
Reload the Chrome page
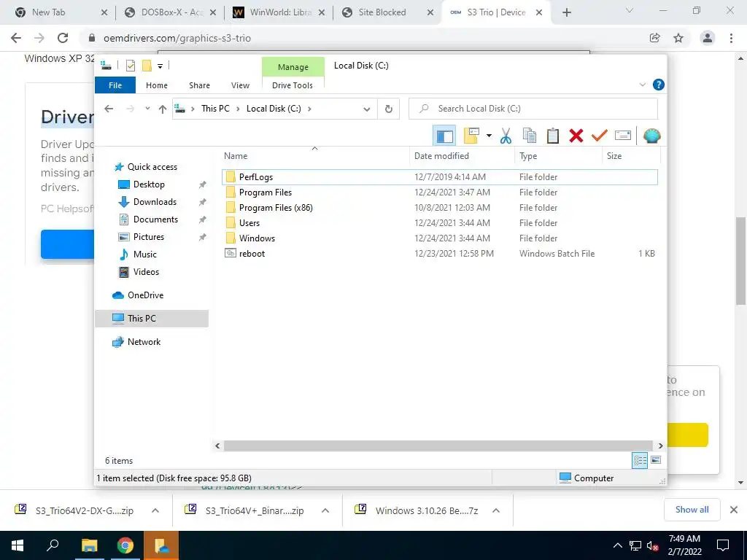pos(63,38)
